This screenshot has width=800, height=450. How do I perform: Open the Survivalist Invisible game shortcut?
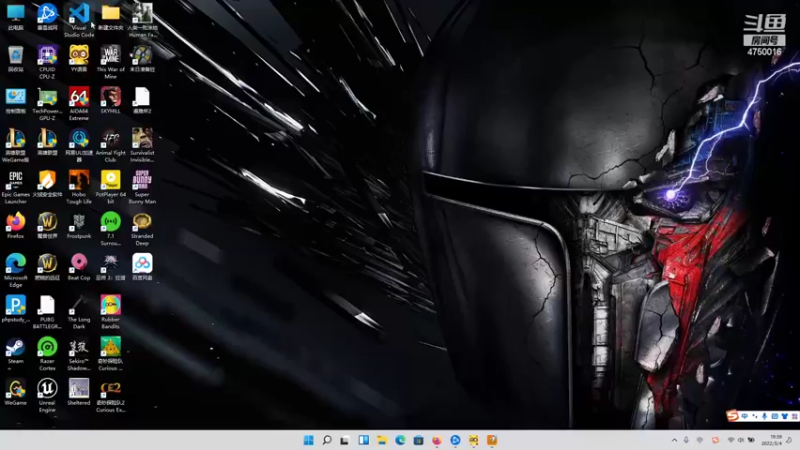click(x=142, y=145)
